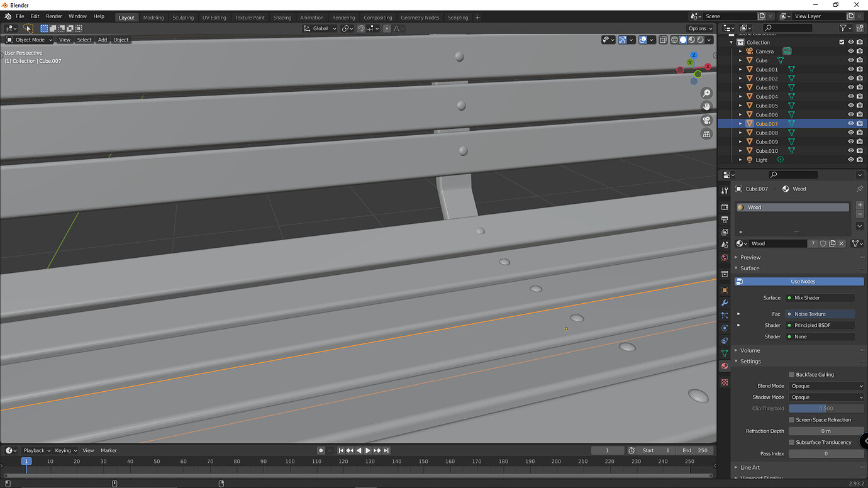Open the viewport Options popover
The width and height of the screenshot is (868, 488).
701,28
